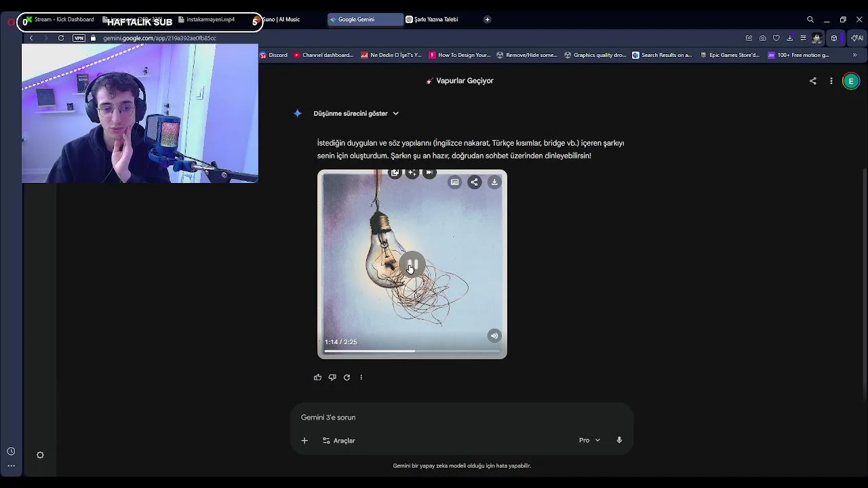Switch to the instakarmayeni.mp4 tab
The image size is (868, 488).
pyautogui.click(x=210, y=20)
